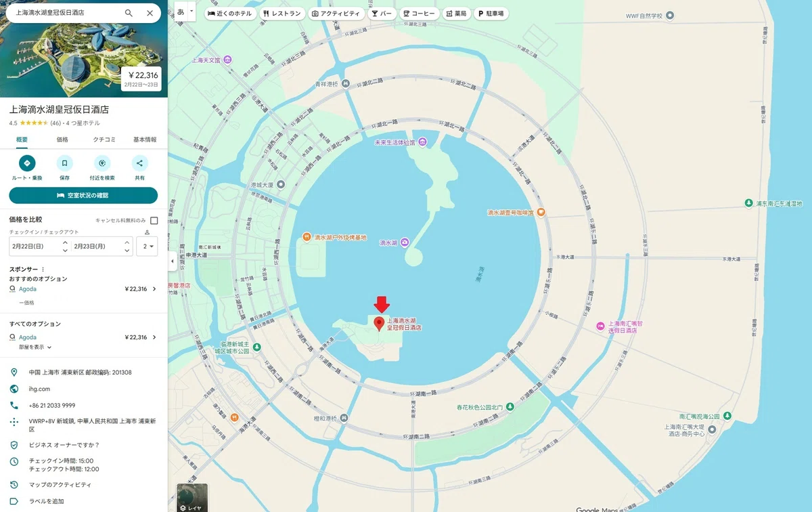Open マップのアクティビティ

(60, 485)
